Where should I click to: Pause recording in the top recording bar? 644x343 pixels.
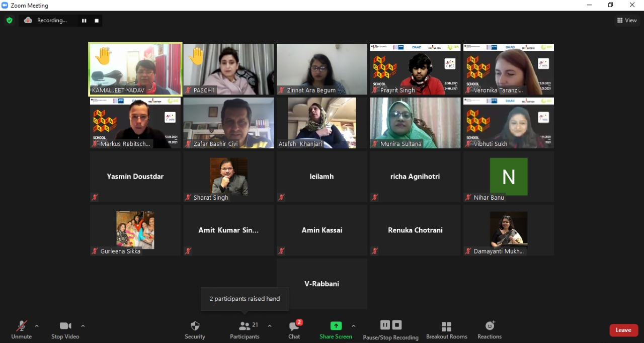[84, 21]
